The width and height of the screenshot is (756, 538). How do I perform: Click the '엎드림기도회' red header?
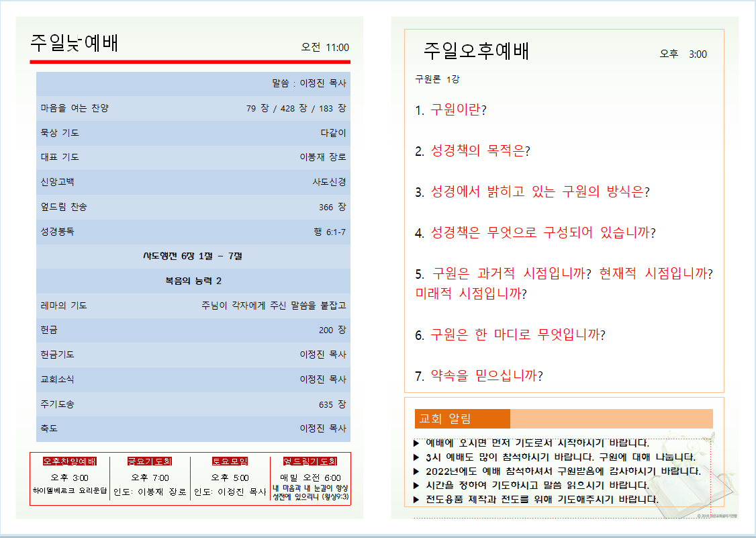(x=310, y=461)
